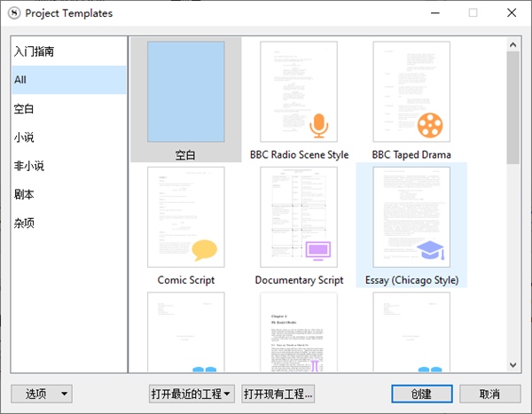Click the orange microphone icon on BBC Radio template
This screenshot has width=532, height=414.
tap(318, 126)
